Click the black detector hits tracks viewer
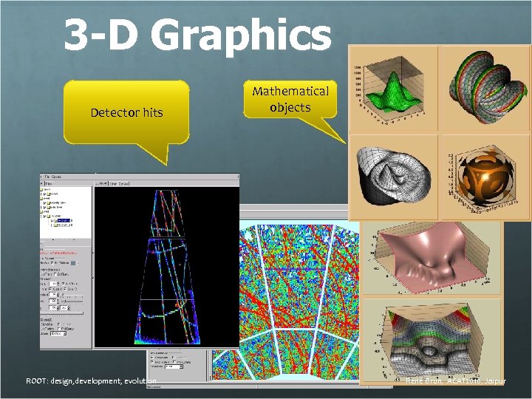The height and width of the screenshot is (399, 532). [x=166, y=267]
